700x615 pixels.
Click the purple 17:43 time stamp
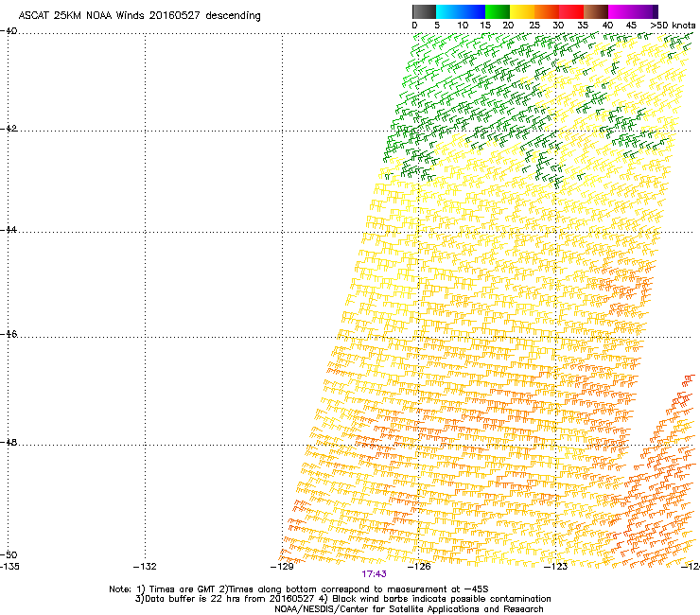point(374,574)
